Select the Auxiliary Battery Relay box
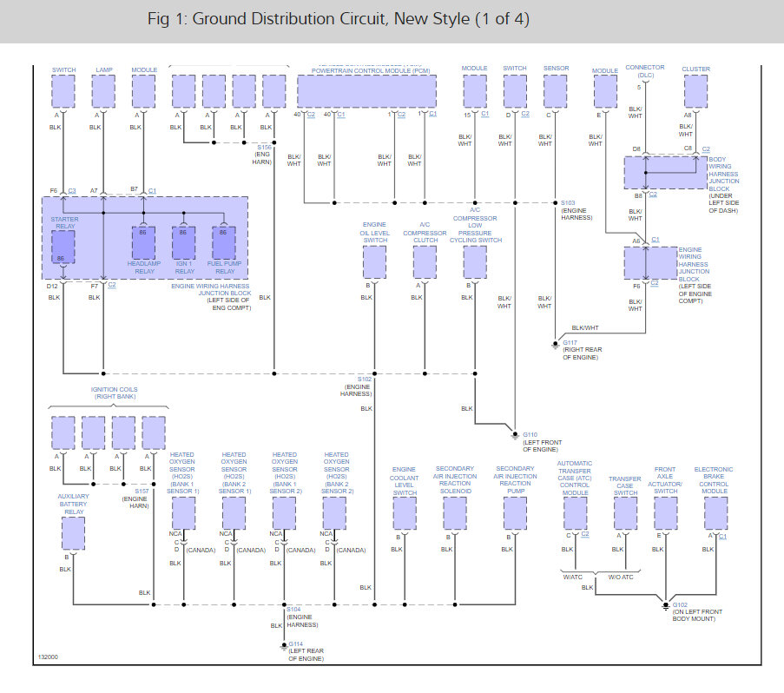 tap(74, 533)
